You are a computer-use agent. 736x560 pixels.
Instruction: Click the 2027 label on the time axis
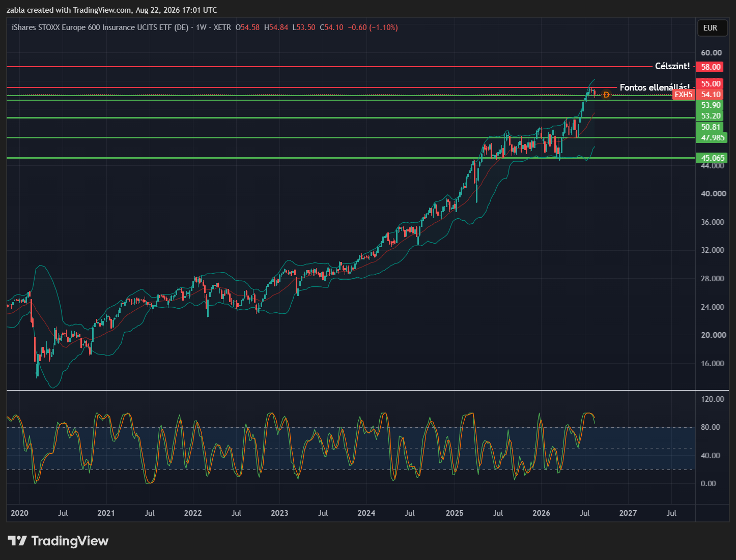[628, 513]
